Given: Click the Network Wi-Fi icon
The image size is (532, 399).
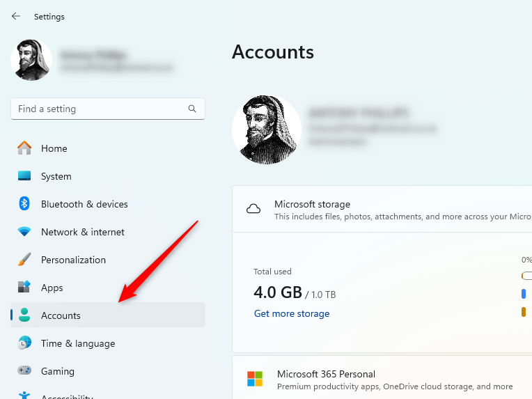Looking at the screenshot, I should 24,232.
